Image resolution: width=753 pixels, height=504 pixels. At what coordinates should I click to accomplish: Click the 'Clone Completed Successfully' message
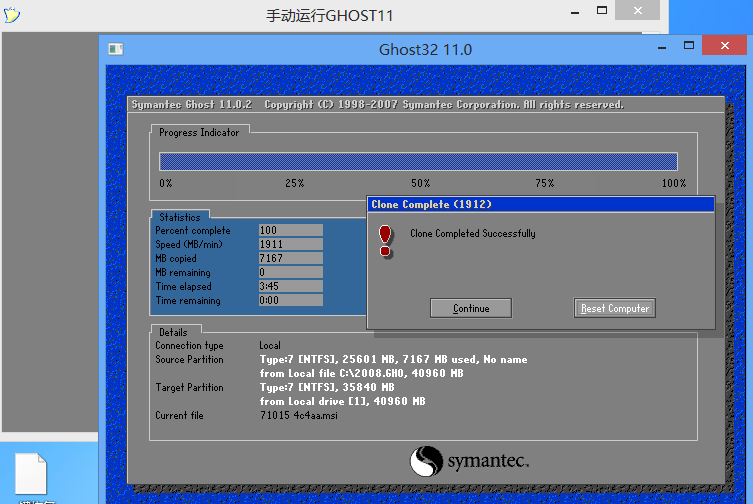(x=473, y=234)
